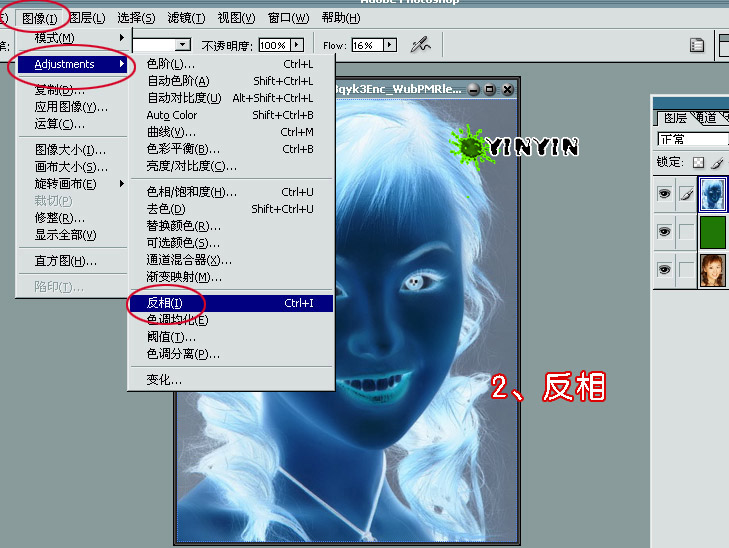The height and width of the screenshot is (548, 729).
Task: Open the 图层(L) menu
Action: click(x=87, y=18)
